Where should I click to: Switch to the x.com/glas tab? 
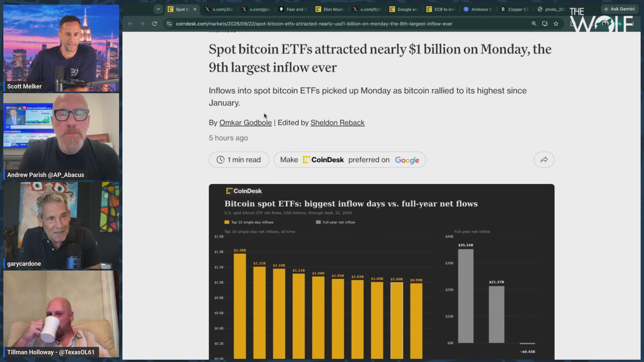click(x=256, y=9)
